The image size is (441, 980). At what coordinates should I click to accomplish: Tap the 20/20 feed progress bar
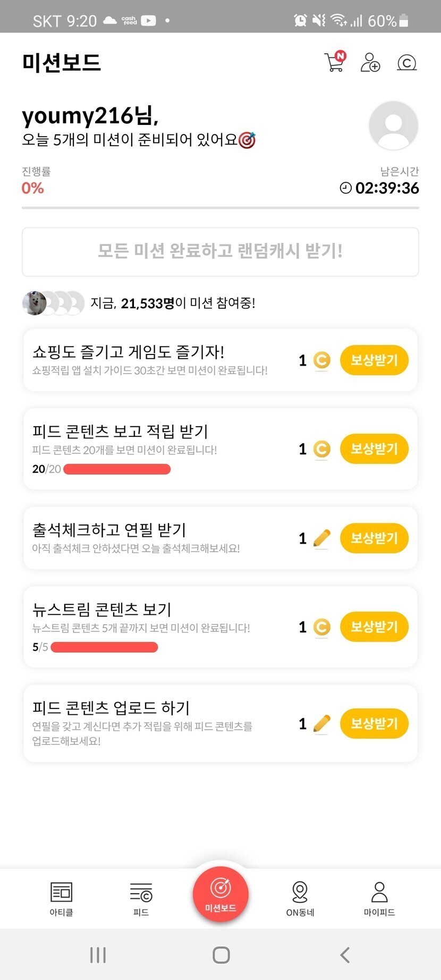point(117,469)
